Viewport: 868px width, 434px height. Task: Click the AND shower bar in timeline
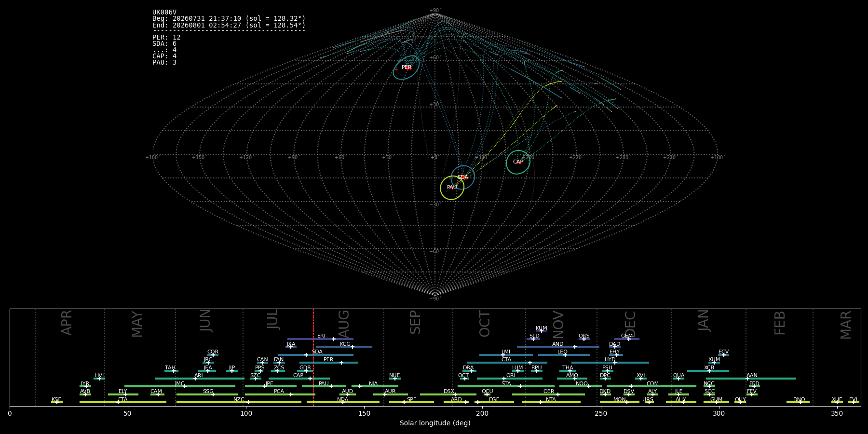[558, 347]
